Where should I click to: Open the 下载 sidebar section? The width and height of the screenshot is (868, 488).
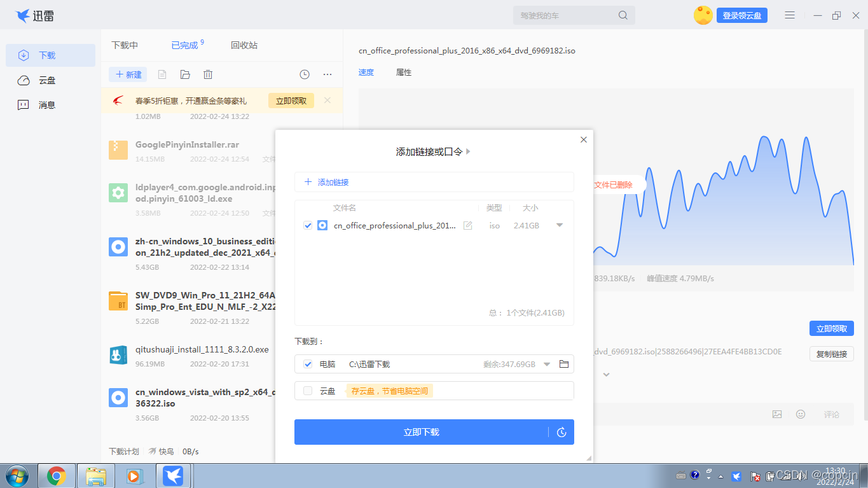[50, 55]
